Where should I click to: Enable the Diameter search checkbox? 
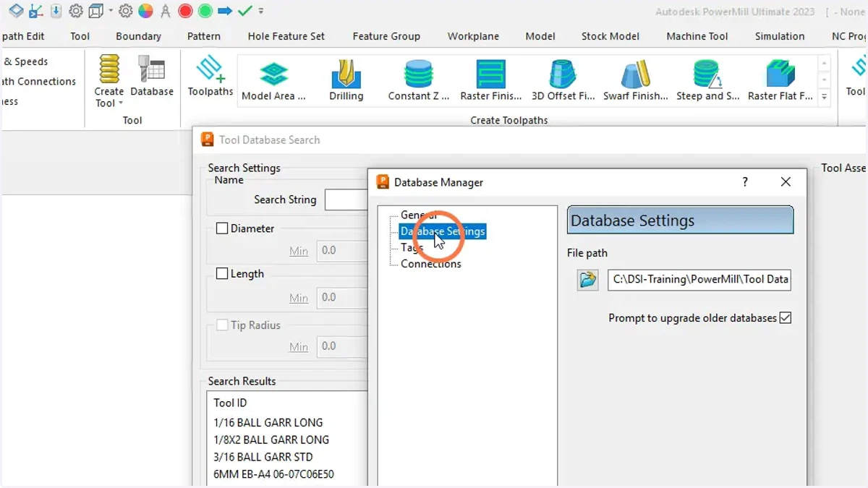222,228
